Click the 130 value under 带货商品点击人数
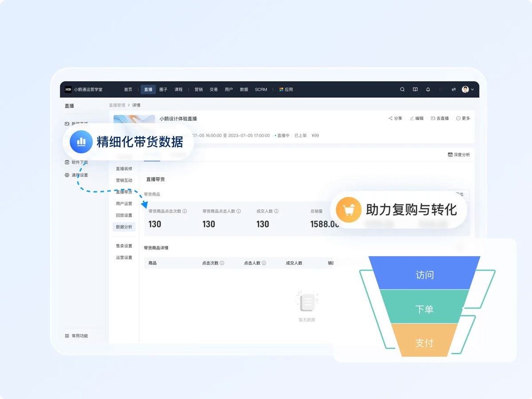This screenshot has width=532, height=399. coord(209,224)
